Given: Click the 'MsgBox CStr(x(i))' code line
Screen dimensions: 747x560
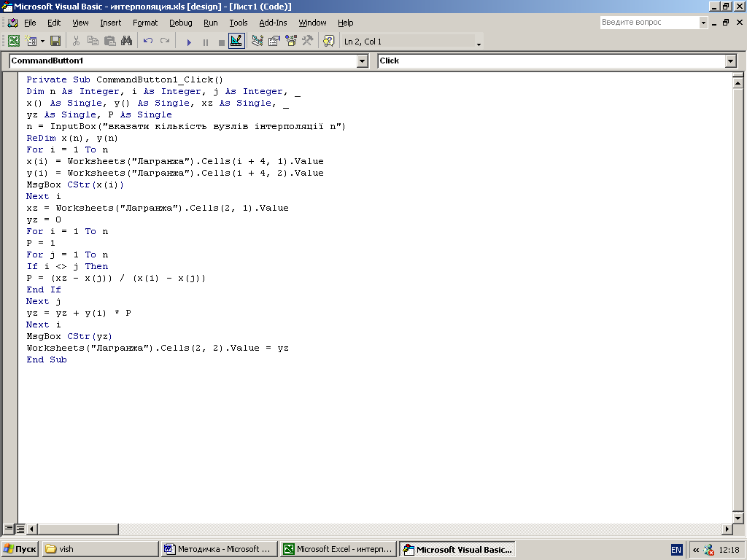Looking at the screenshot, I should tap(75, 184).
